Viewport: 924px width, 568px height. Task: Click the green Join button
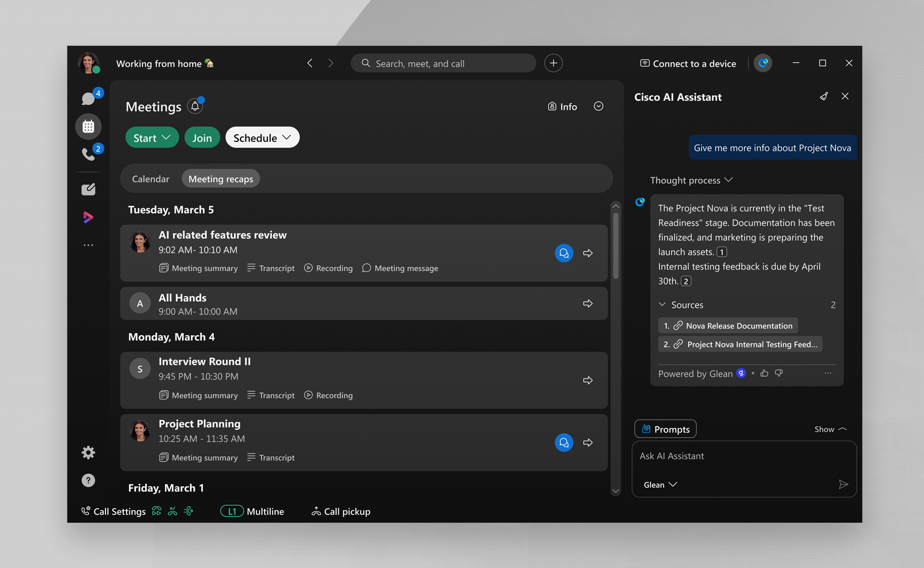tap(202, 138)
